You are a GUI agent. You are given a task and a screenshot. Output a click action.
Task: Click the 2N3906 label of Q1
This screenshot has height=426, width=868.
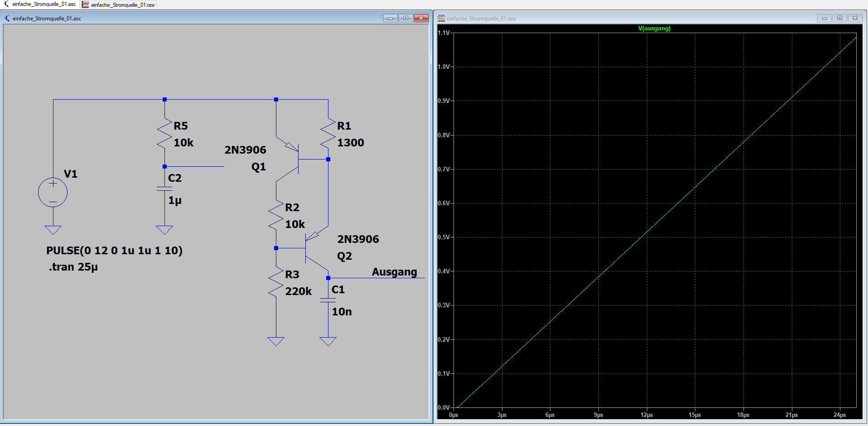pyautogui.click(x=246, y=150)
